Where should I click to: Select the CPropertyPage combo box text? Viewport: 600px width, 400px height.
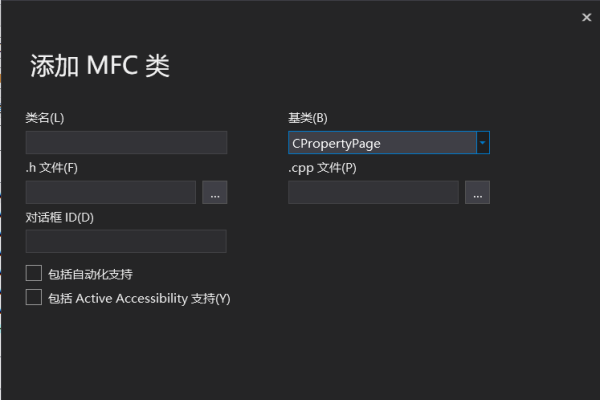(x=381, y=143)
